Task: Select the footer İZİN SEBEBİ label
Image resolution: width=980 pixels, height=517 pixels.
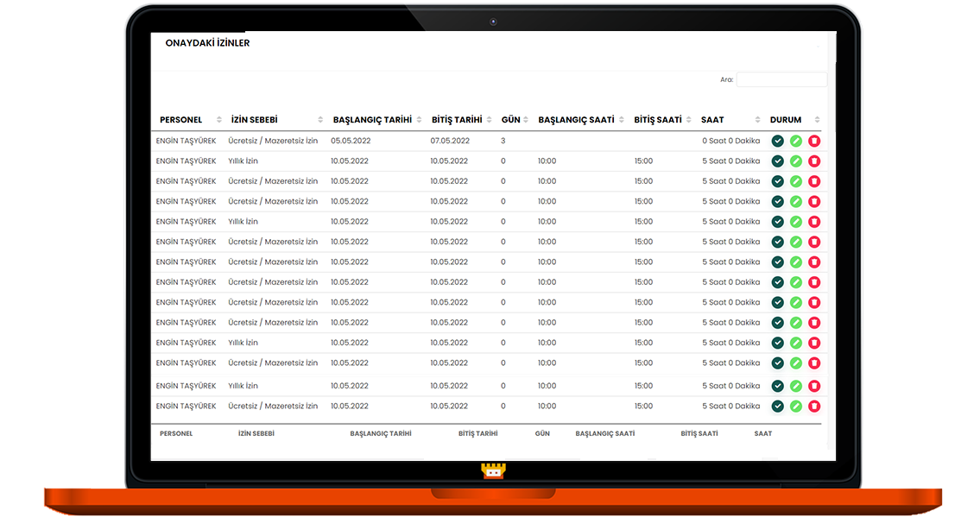Action: tap(256, 433)
